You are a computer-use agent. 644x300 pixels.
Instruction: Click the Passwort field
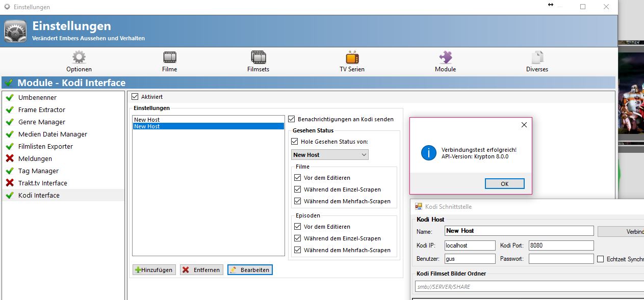tap(561, 259)
